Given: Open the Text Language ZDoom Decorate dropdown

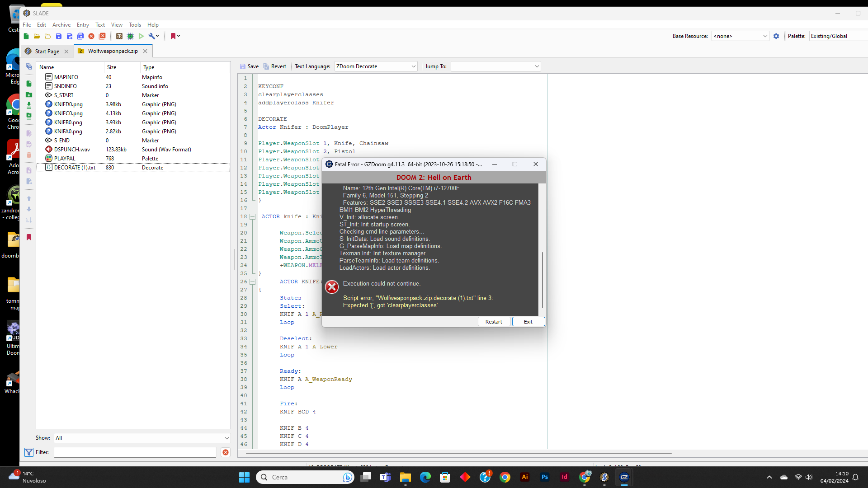Looking at the screenshot, I should pos(376,66).
